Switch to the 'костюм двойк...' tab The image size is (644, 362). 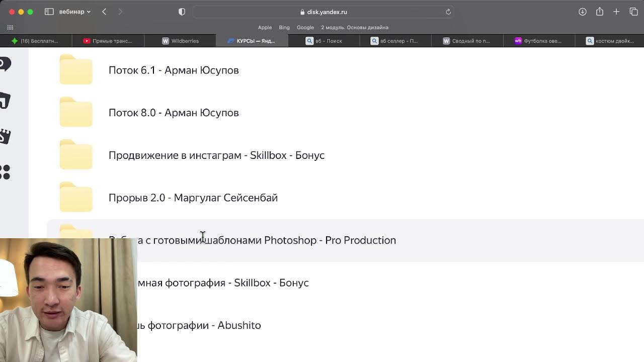pyautogui.click(x=610, y=41)
